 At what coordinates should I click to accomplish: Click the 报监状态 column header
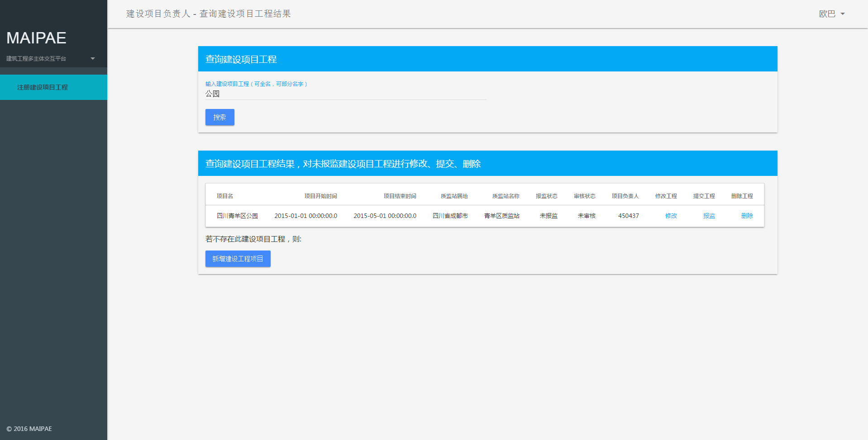(546, 196)
